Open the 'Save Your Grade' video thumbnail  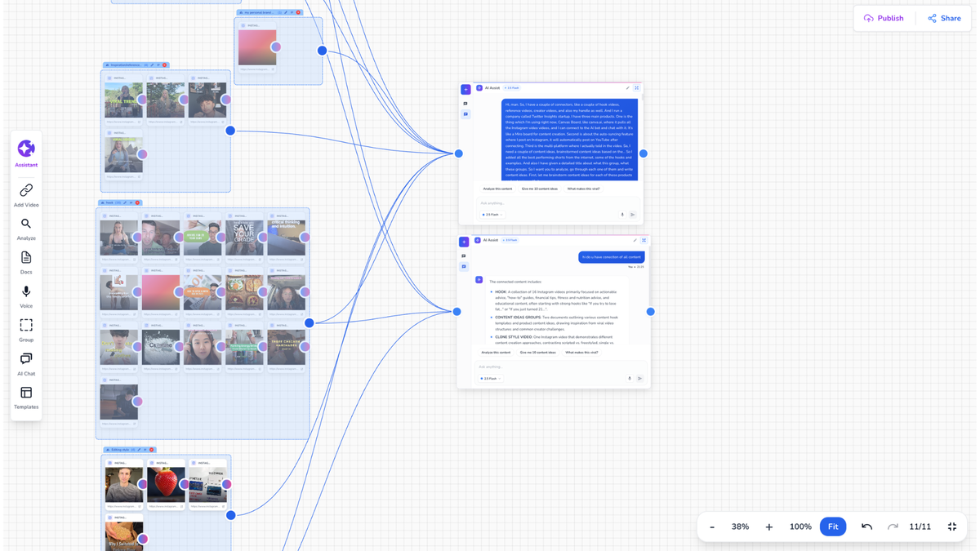click(244, 238)
